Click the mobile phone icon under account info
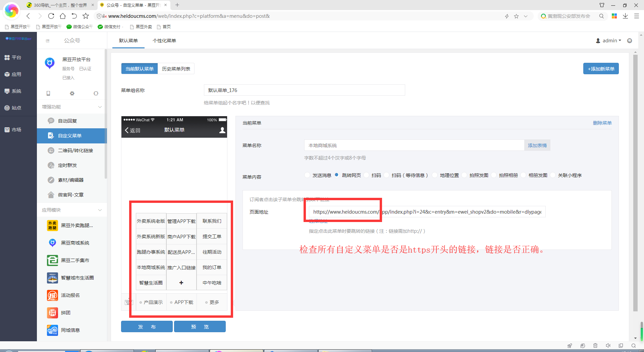The image size is (644, 352). (x=48, y=93)
